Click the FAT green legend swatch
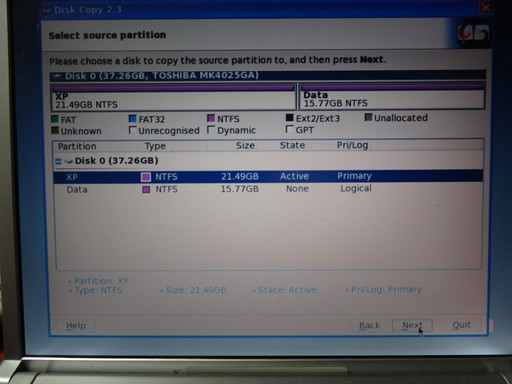This screenshot has height=384, width=512. tap(55, 119)
